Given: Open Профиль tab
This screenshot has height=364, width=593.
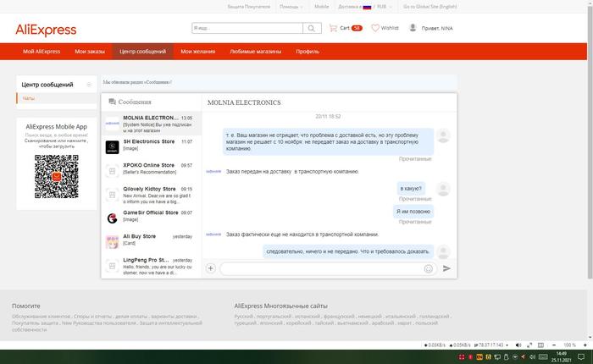Looking at the screenshot, I should (x=308, y=52).
